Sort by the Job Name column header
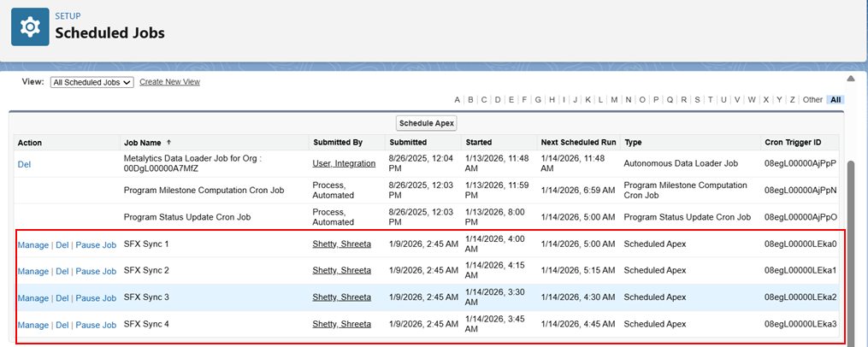 [143, 142]
